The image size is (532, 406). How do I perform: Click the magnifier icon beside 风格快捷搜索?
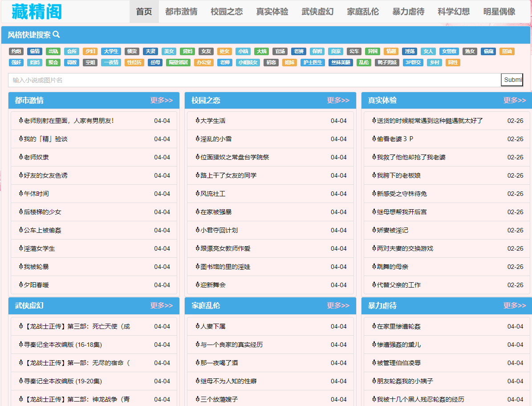[x=57, y=34]
